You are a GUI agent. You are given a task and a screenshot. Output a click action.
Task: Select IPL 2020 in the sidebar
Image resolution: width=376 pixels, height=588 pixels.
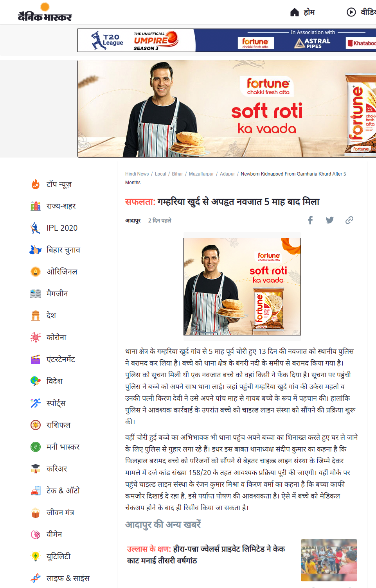(x=62, y=228)
